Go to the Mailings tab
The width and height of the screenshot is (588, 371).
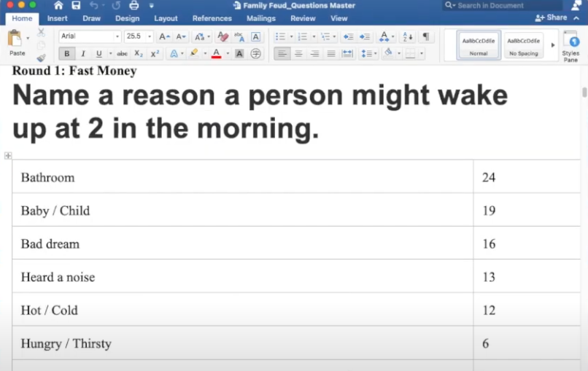261,18
